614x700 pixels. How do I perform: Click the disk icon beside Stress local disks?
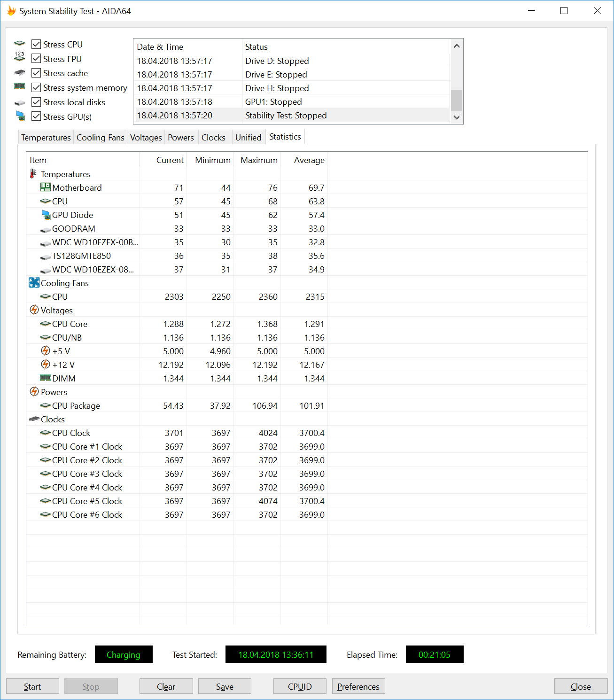pos(19,102)
